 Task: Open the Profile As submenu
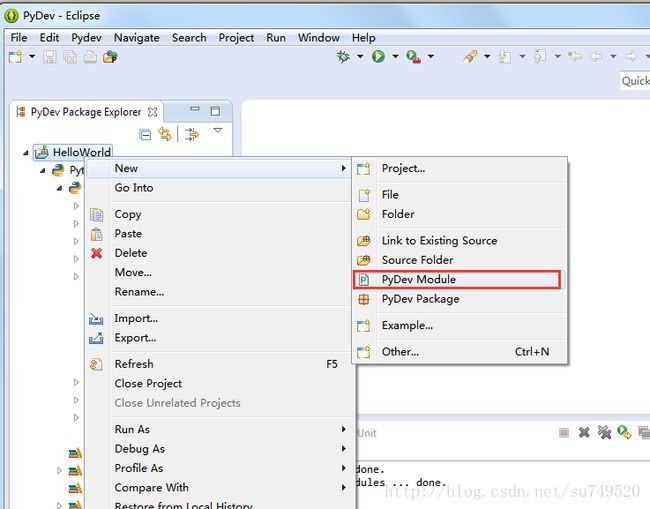[x=219, y=468]
